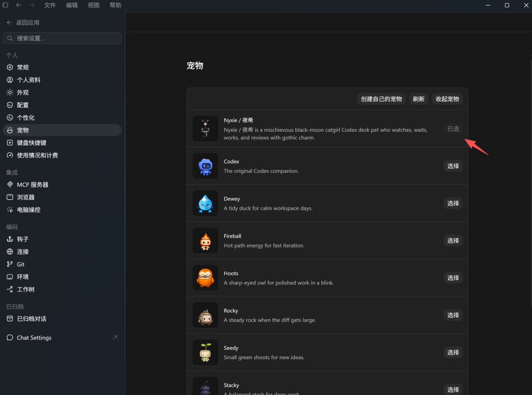Select the Rocky pet
The width and height of the screenshot is (532, 395).
pos(453,315)
